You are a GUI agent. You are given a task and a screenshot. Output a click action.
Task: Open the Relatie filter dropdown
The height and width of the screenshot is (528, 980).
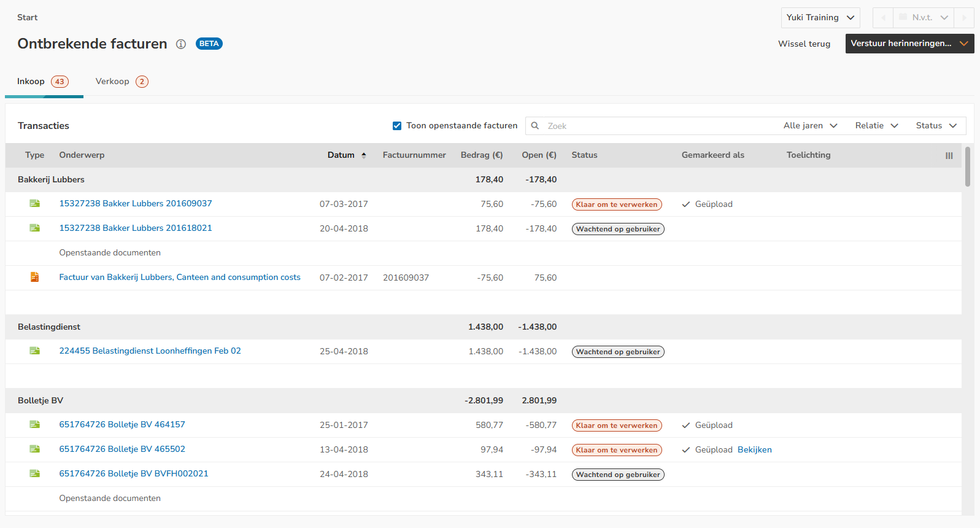pyautogui.click(x=876, y=126)
